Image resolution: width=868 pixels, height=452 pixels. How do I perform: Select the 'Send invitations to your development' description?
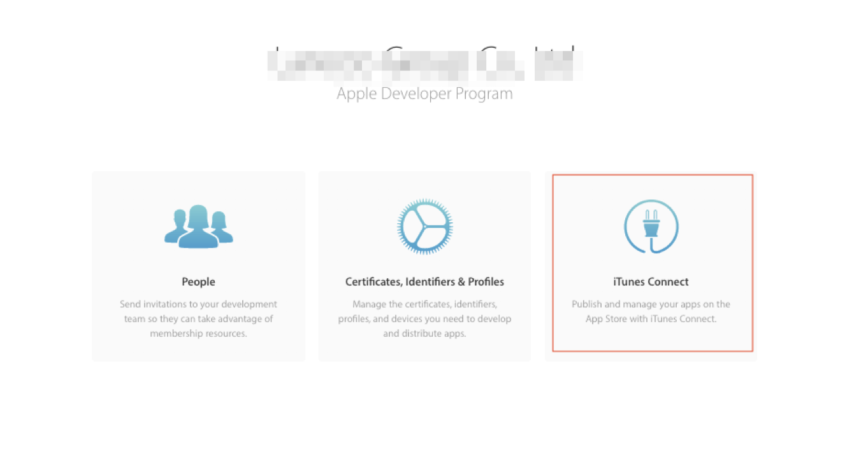coord(198,319)
